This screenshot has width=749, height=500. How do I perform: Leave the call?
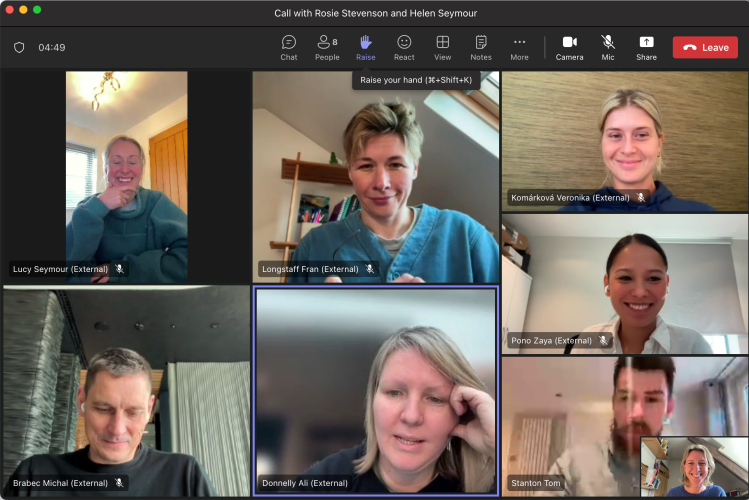pyautogui.click(x=705, y=47)
